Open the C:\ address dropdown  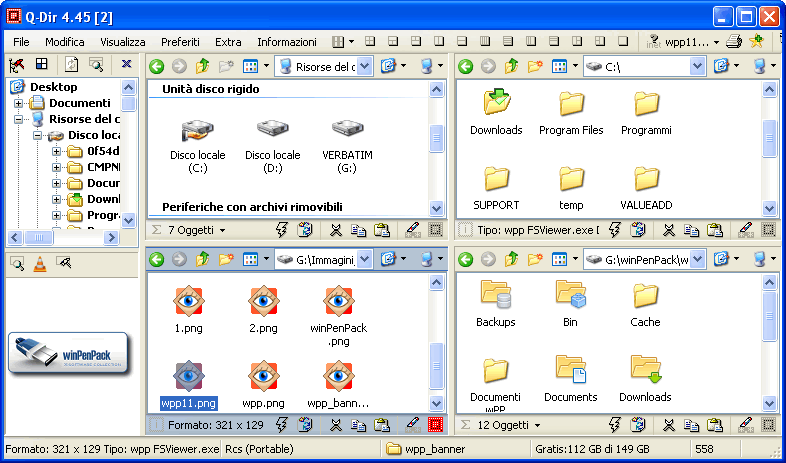(697, 66)
